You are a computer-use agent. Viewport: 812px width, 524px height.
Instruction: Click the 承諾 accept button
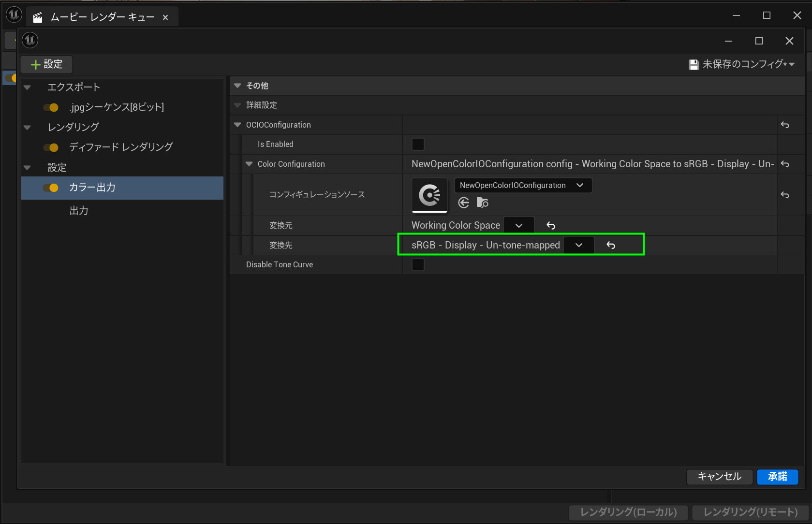(777, 477)
